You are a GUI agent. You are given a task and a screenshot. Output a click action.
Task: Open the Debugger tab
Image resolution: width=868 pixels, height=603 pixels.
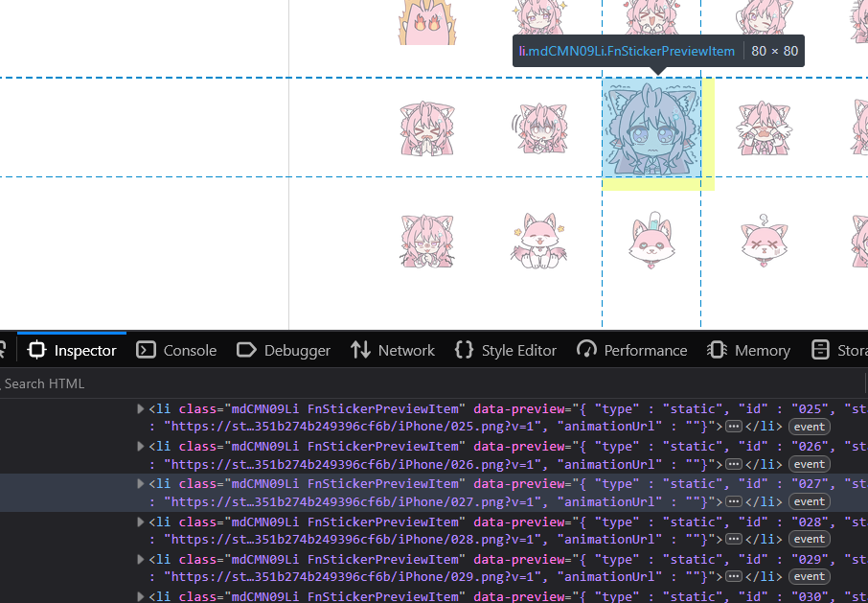(283, 351)
